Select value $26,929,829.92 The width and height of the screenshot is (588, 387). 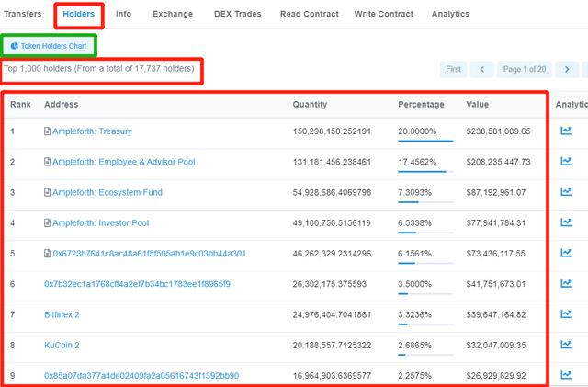496,376
